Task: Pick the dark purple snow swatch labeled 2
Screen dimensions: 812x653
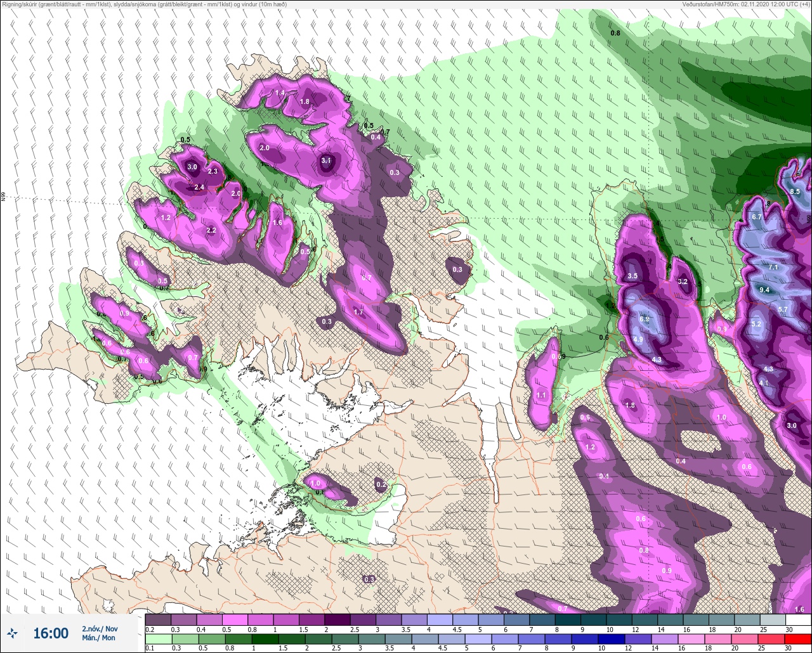Action: 337,619
